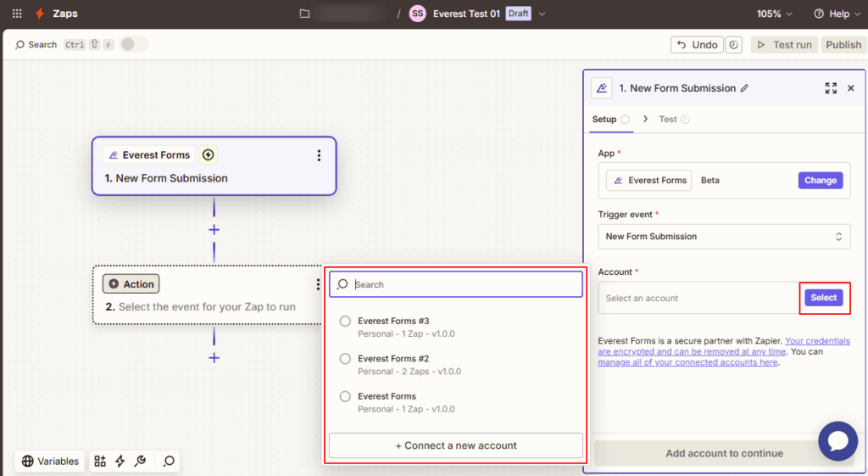Click the Search button in the toolbar

36,44
